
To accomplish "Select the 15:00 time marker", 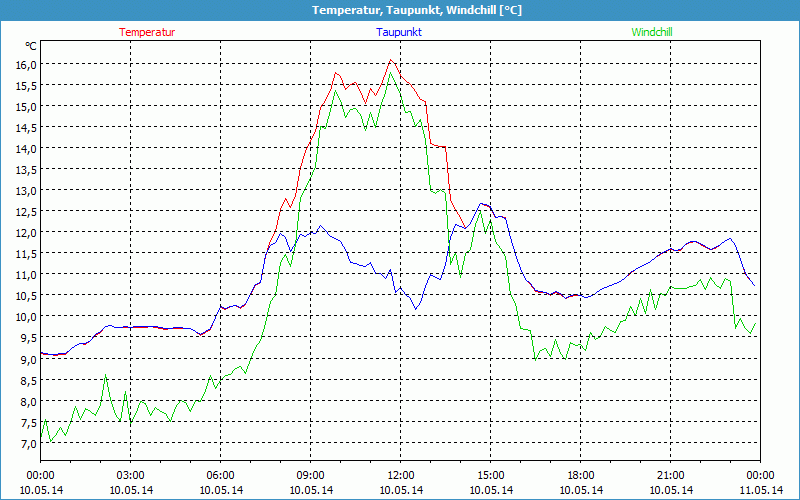I will click(491, 475).
